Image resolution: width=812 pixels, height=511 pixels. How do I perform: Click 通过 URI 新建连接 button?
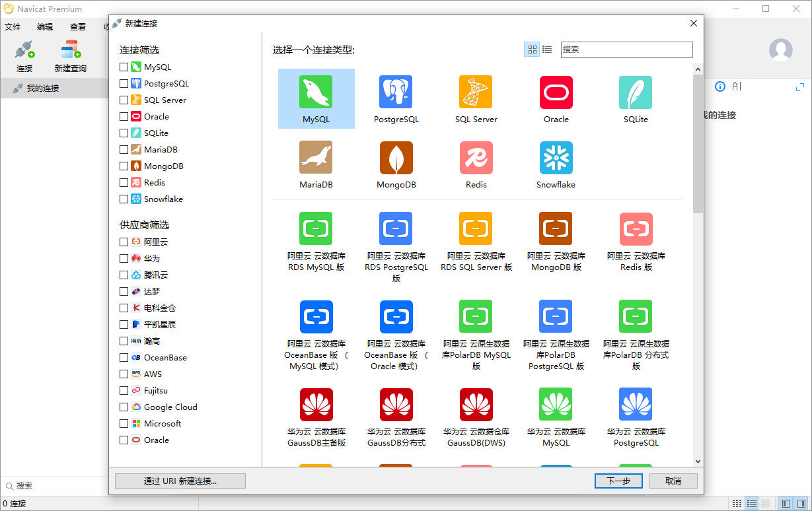pos(180,481)
